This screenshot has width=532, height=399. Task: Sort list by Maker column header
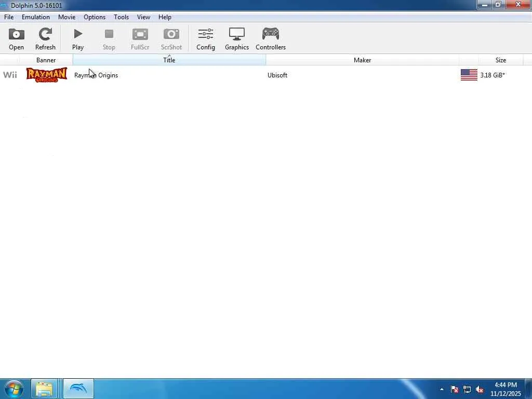362,60
